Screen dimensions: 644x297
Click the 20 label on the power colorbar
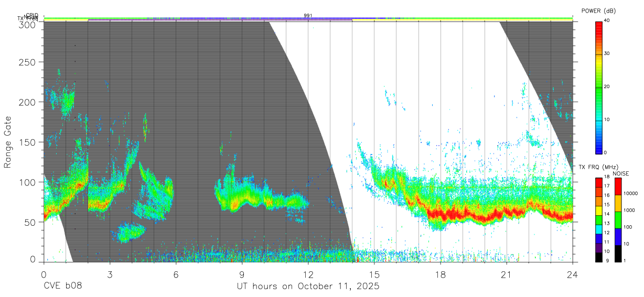point(607,86)
